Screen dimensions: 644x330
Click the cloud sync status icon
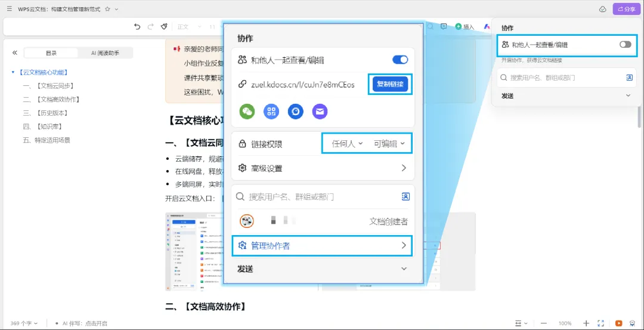tap(602, 9)
